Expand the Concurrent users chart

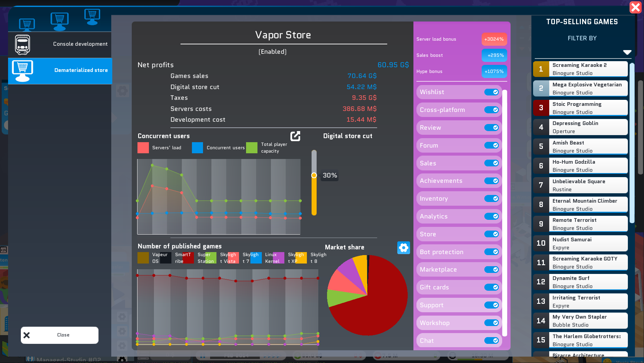295,136
